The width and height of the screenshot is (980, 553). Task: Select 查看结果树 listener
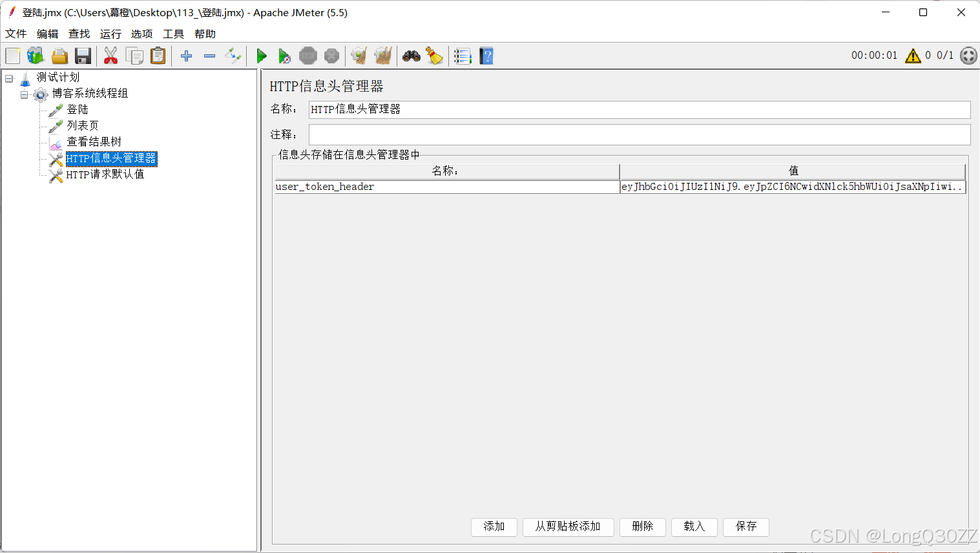(x=94, y=142)
